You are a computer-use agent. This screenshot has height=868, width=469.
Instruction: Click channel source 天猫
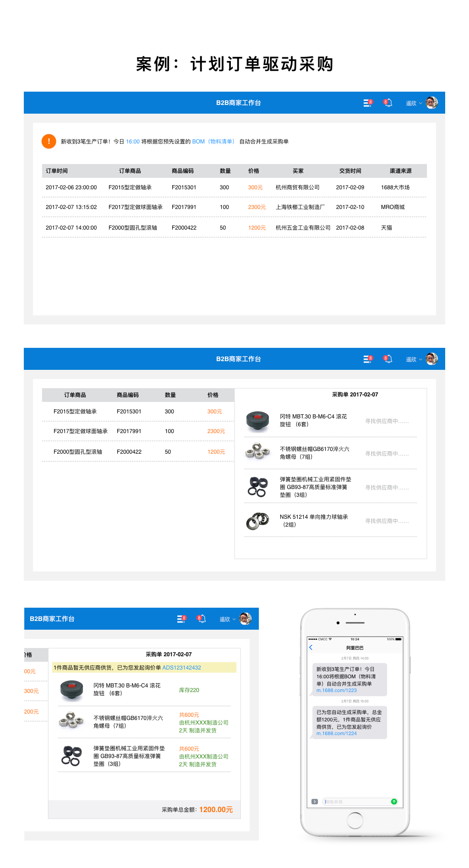pos(387,228)
